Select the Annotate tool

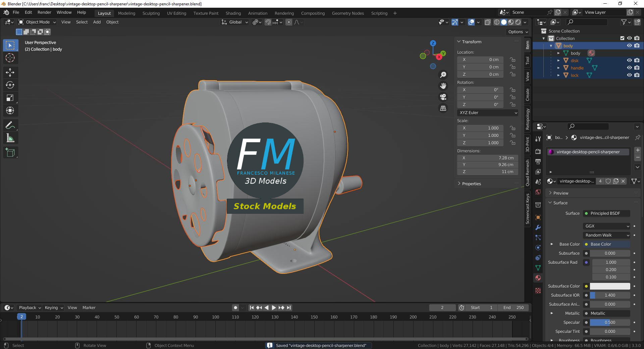[x=10, y=126]
